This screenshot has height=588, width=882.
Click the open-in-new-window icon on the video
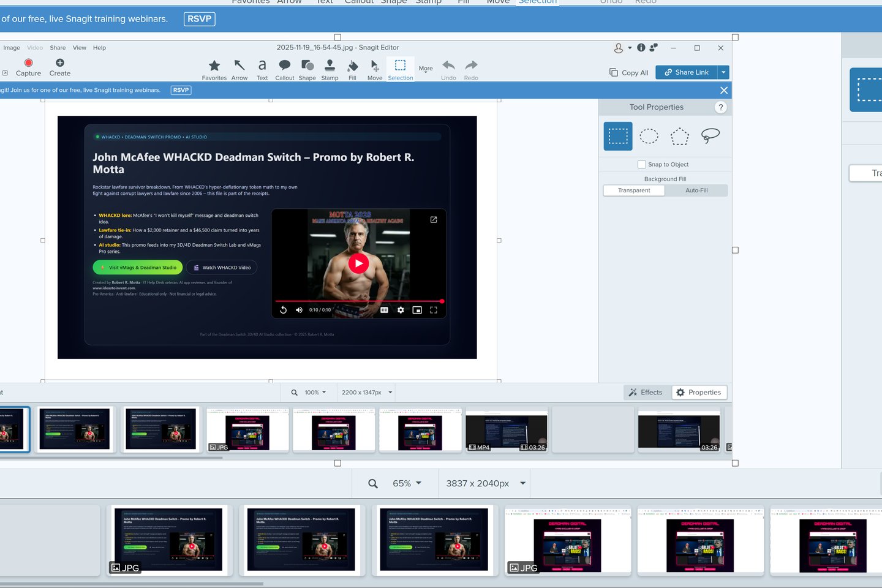pyautogui.click(x=434, y=219)
